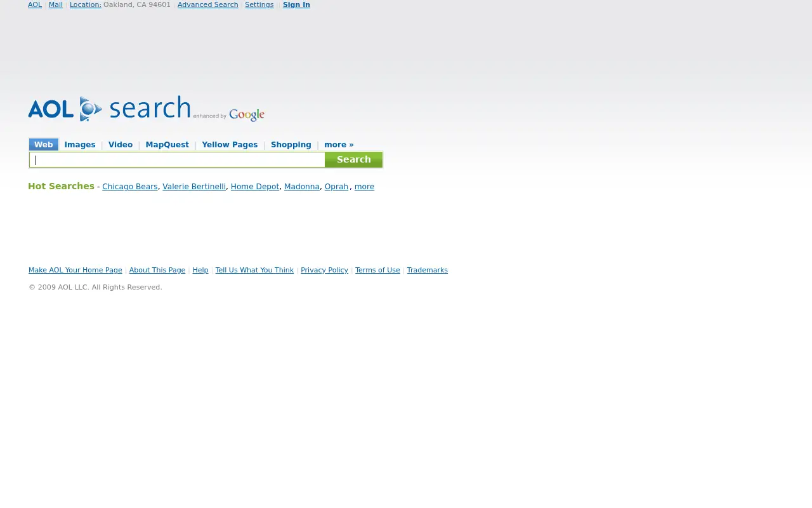Expand the 'more »' search categories
Viewport: 812px width, 508px height.
[x=339, y=145]
